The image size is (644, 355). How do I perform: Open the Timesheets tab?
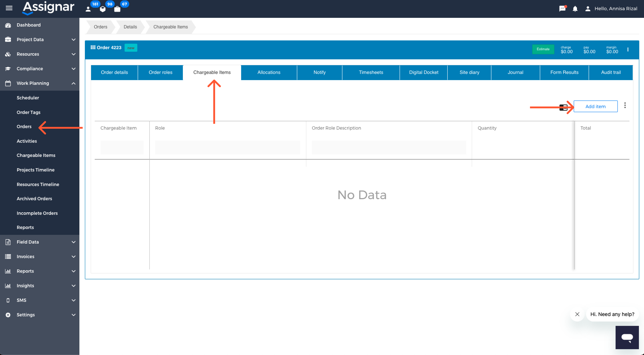coord(371,72)
